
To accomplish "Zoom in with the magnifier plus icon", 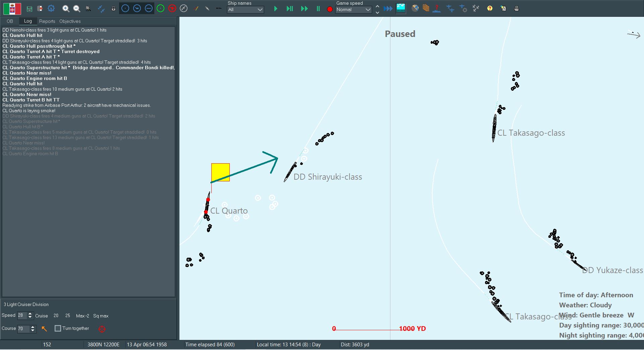I will 66,9.
